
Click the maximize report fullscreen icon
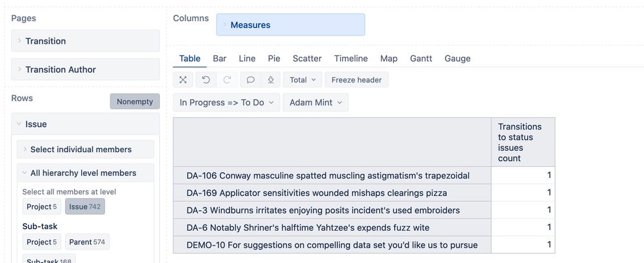(x=183, y=80)
